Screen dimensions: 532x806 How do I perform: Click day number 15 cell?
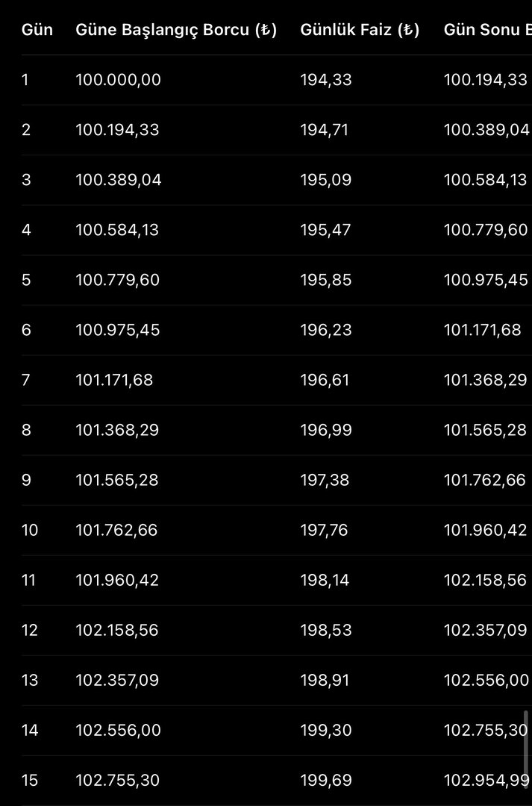pyautogui.click(x=30, y=781)
